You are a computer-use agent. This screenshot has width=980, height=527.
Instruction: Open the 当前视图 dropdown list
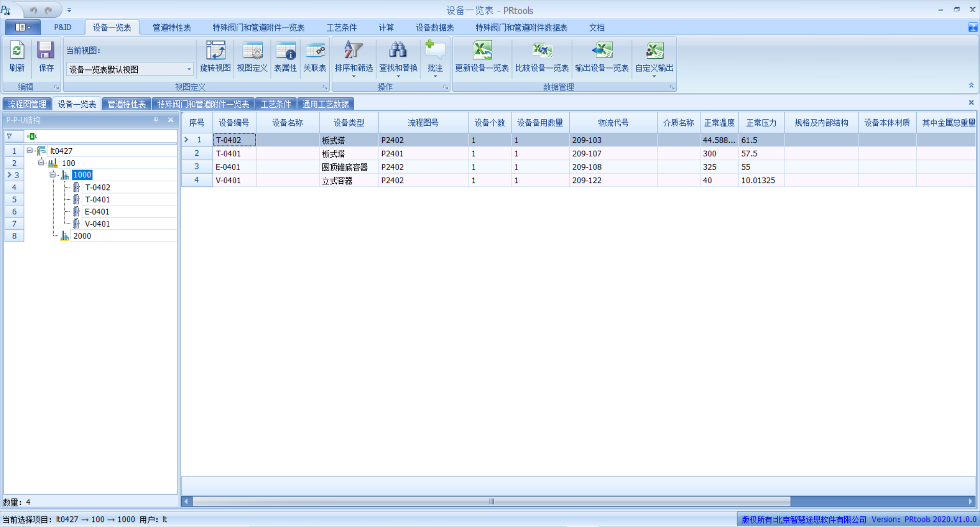tap(189, 69)
